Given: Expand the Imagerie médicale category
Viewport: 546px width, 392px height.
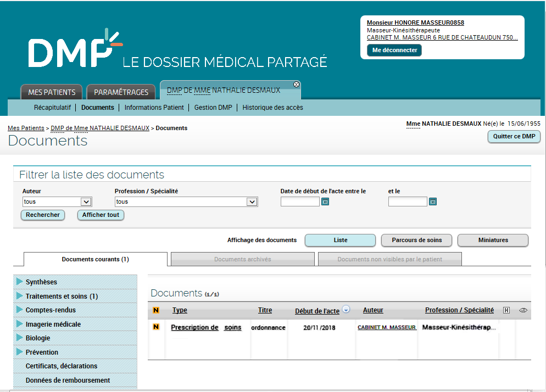Looking at the screenshot, I should 20,324.
